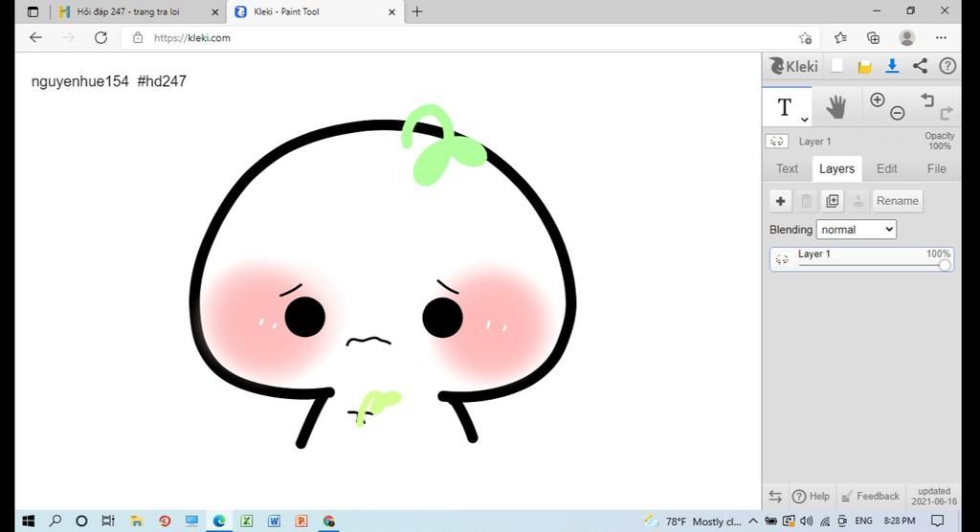Open Task View on the taskbar
Screen dimensions: 980x532
tap(108, 521)
